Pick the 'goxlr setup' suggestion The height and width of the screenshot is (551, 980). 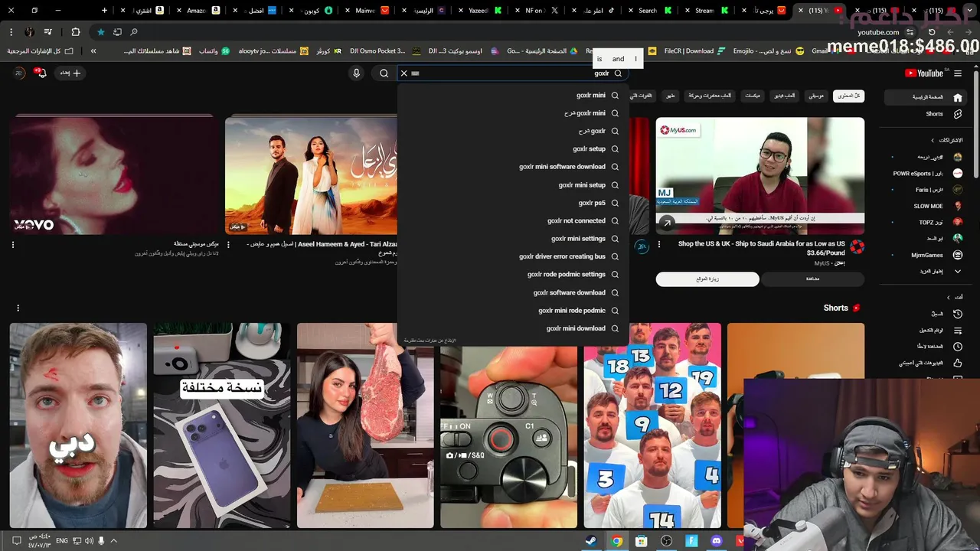click(x=513, y=149)
